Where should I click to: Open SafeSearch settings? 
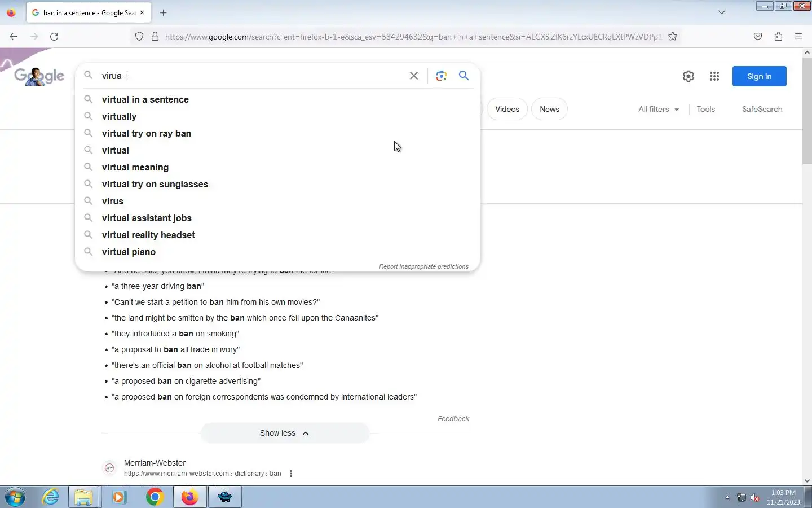pyautogui.click(x=762, y=109)
